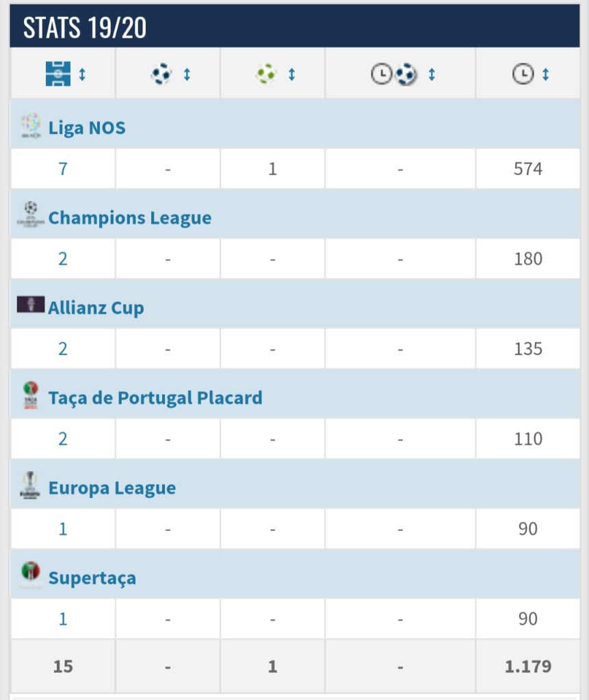589x700 pixels.
Task: Click the Supertaça competition logo
Action: click(31, 575)
